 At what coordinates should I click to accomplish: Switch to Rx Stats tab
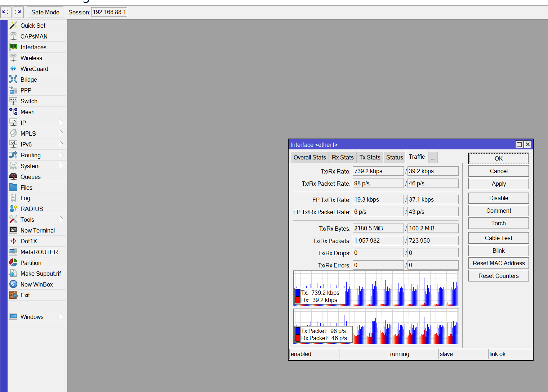point(343,157)
